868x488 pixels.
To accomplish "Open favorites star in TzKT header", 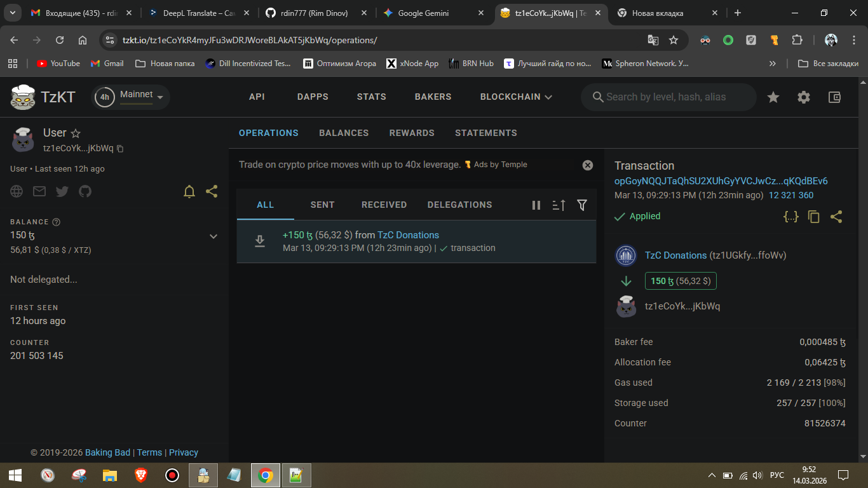I will [773, 97].
